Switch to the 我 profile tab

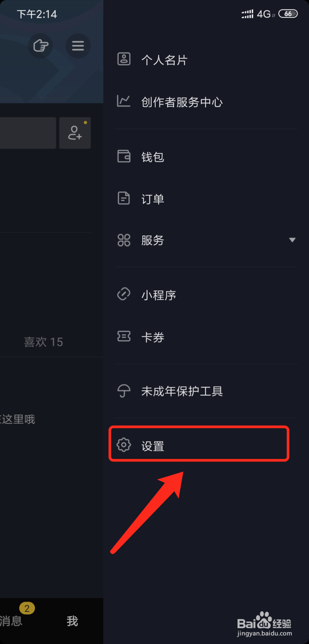(72, 621)
